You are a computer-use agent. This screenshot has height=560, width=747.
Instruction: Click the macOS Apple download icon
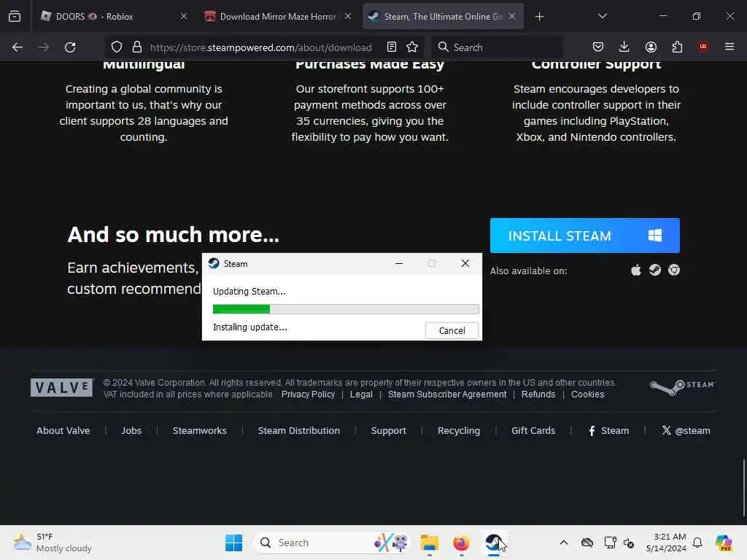(x=636, y=271)
